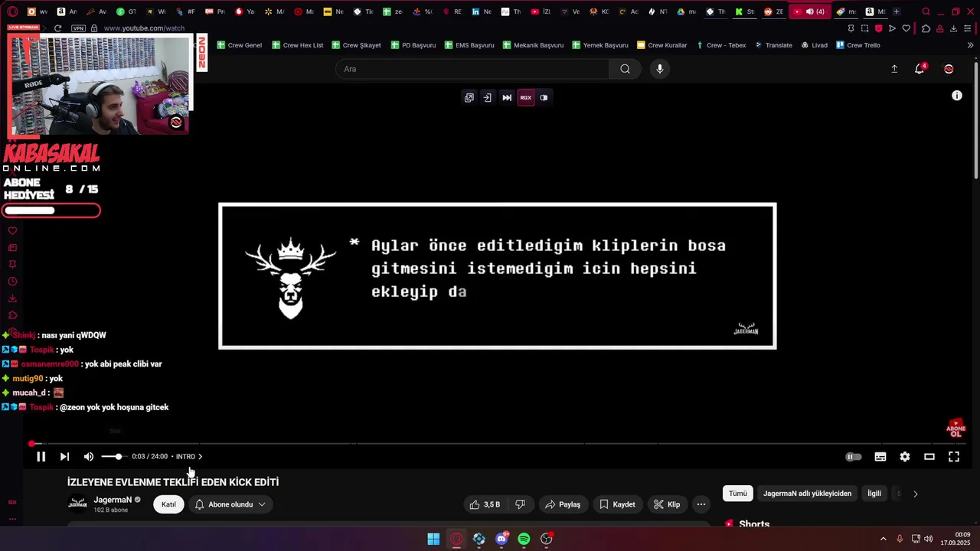Open Crew Trello bookmark

pos(858,45)
